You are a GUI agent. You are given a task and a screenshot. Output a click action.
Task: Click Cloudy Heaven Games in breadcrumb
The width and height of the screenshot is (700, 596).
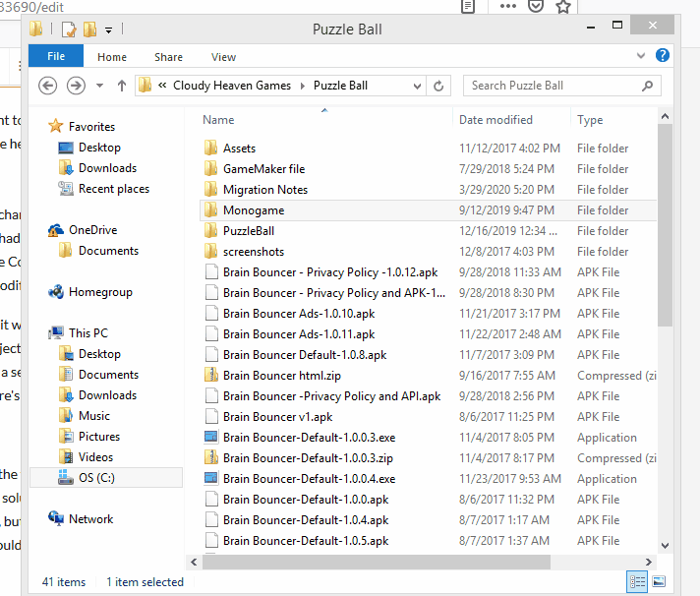(x=232, y=86)
